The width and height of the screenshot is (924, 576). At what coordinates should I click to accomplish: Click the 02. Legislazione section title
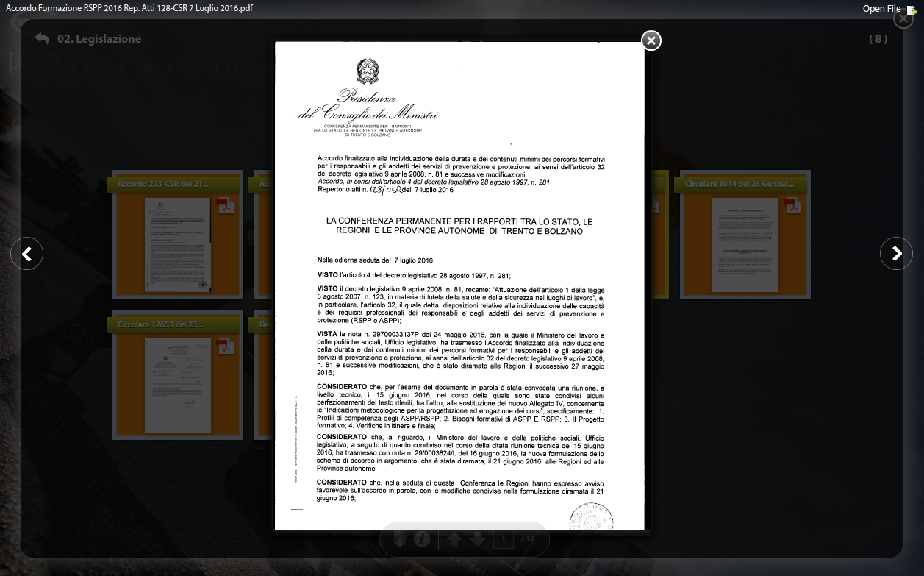99,39
